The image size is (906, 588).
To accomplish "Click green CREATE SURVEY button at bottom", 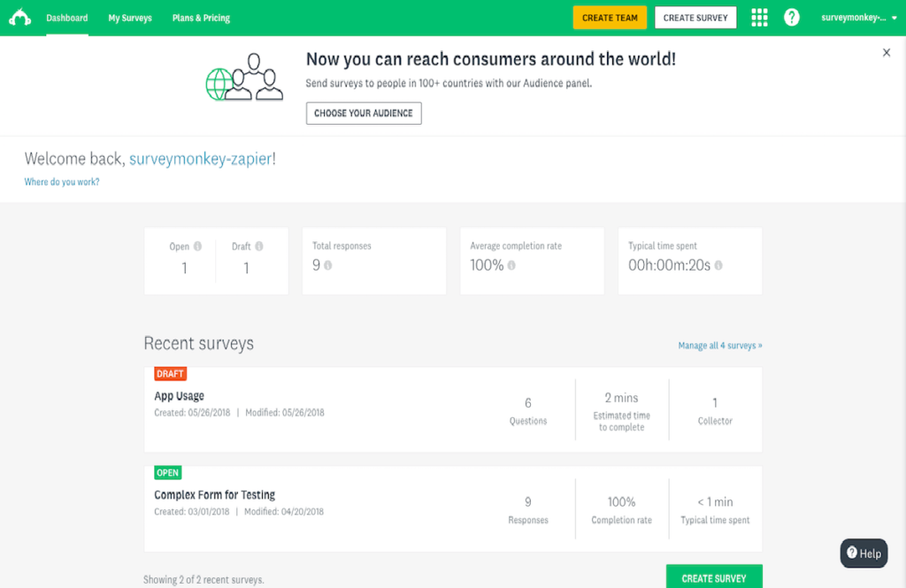I will tap(714, 577).
